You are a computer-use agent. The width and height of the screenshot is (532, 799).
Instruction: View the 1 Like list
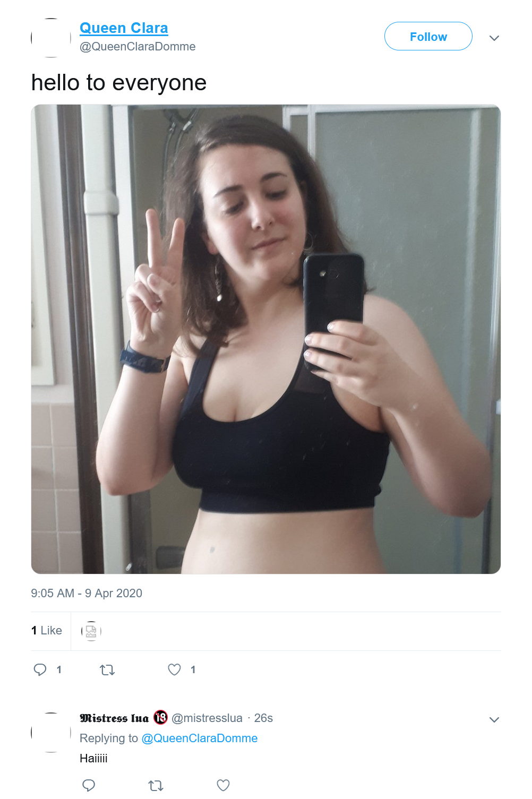coord(47,630)
